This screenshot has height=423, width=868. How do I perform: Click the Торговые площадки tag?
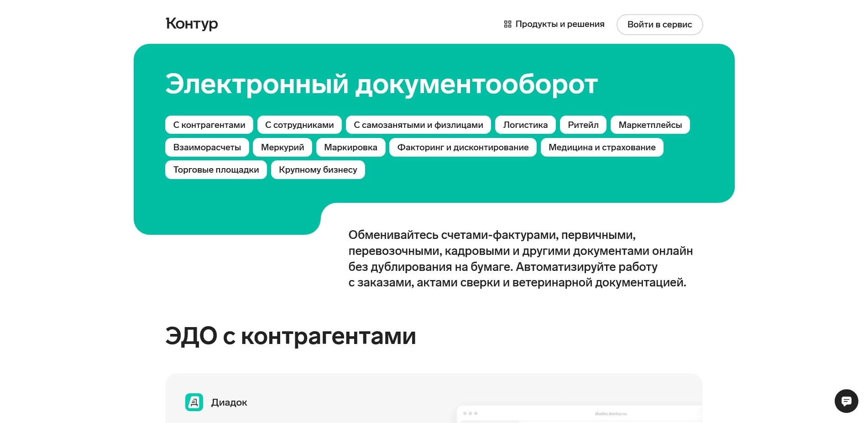click(215, 169)
